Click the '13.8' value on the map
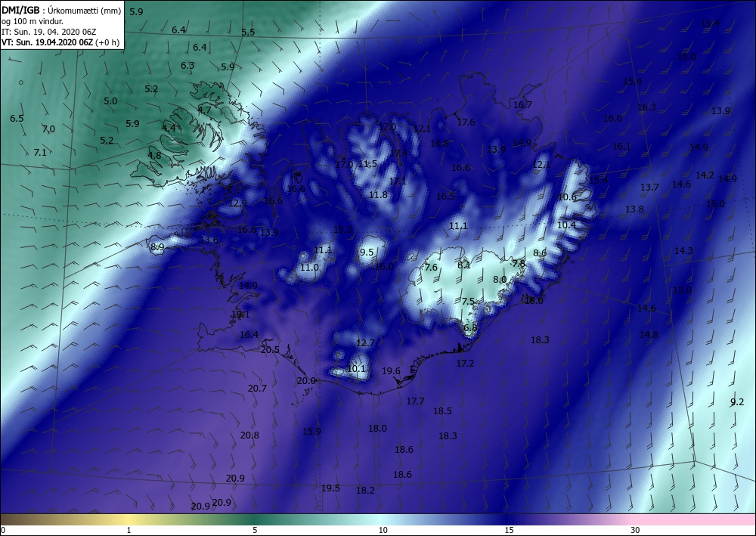The width and height of the screenshot is (756, 536). click(634, 209)
